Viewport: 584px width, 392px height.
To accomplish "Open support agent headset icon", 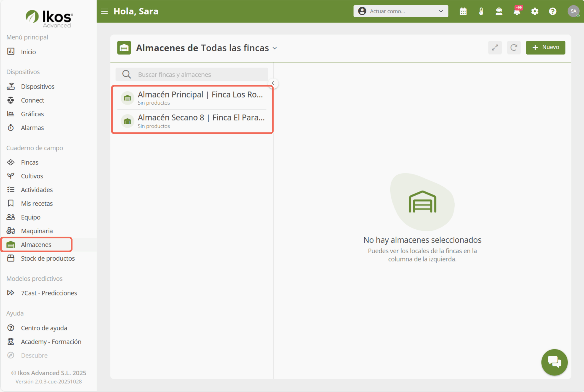I will pyautogui.click(x=499, y=11).
